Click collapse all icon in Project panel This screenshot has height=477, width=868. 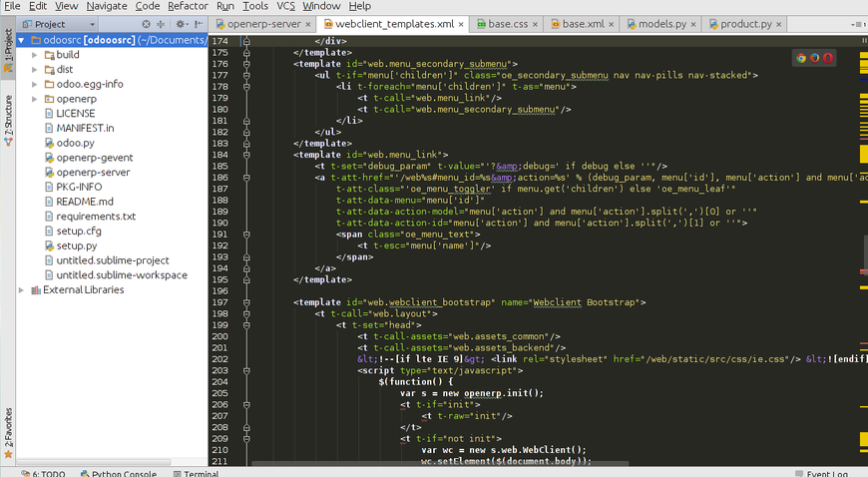click(161, 24)
